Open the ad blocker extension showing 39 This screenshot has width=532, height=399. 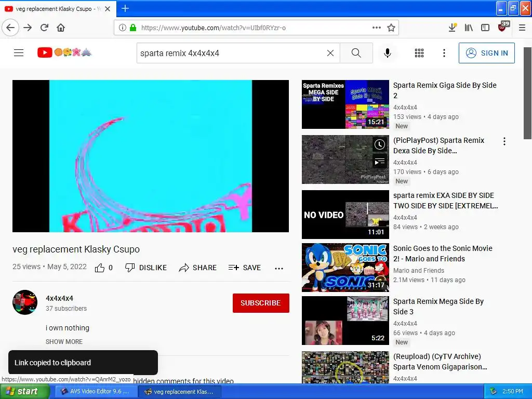tap(503, 27)
